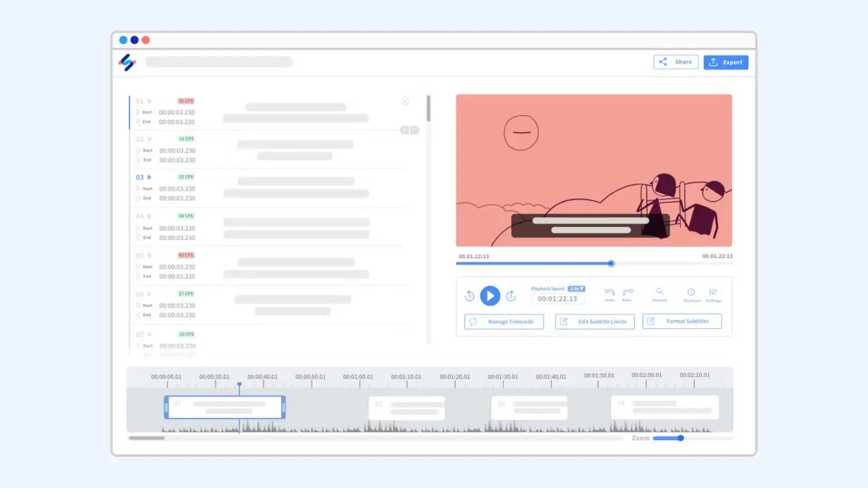Click the project title field in header
The image size is (868, 488).
pyautogui.click(x=219, y=62)
